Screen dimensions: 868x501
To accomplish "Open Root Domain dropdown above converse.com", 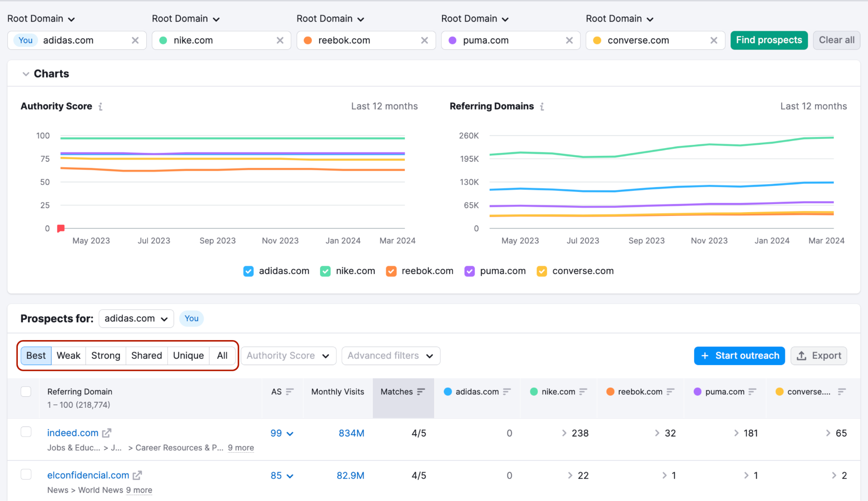I will click(x=620, y=19).
